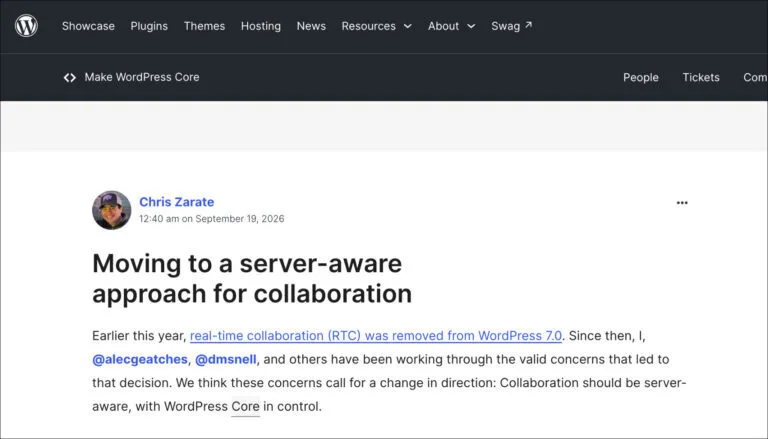768x439 pixels.
Task: Open the post's three-dot options menu
Action: (682, 203)
